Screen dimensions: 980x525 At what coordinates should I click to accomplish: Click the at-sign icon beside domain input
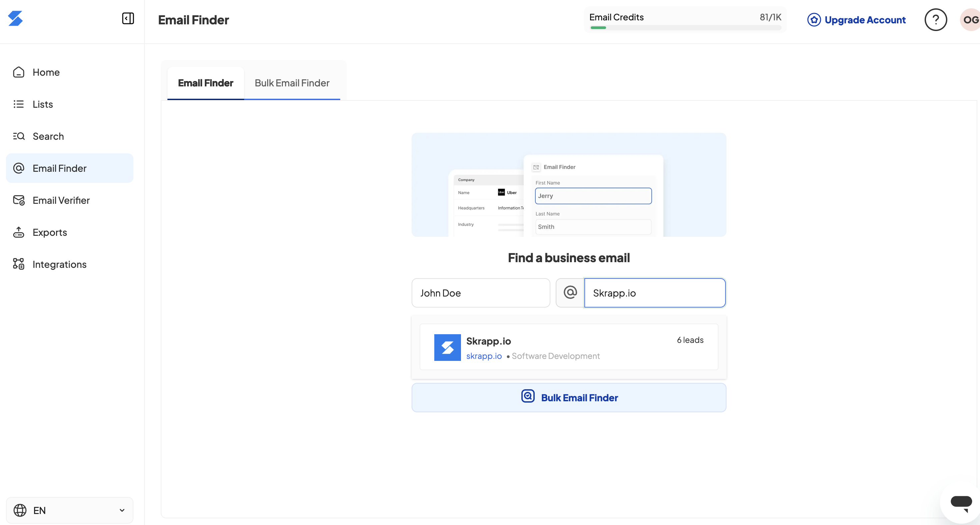(x=570, y=293)
